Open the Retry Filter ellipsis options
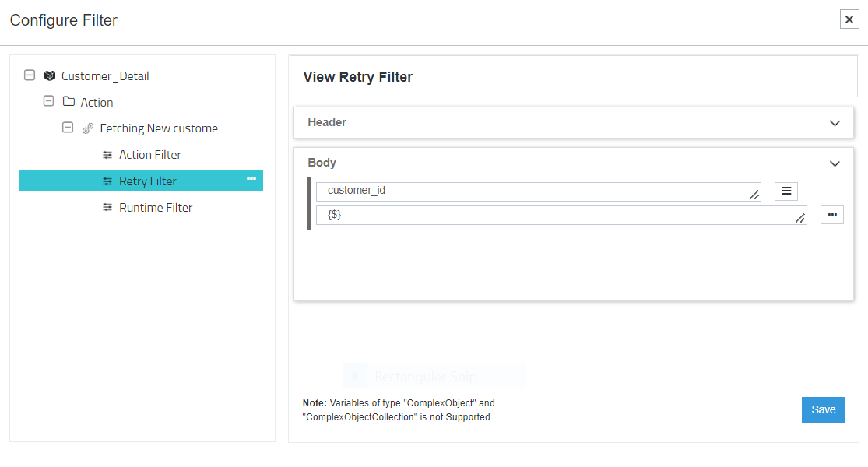868x467 pixels. coord(251,180)
